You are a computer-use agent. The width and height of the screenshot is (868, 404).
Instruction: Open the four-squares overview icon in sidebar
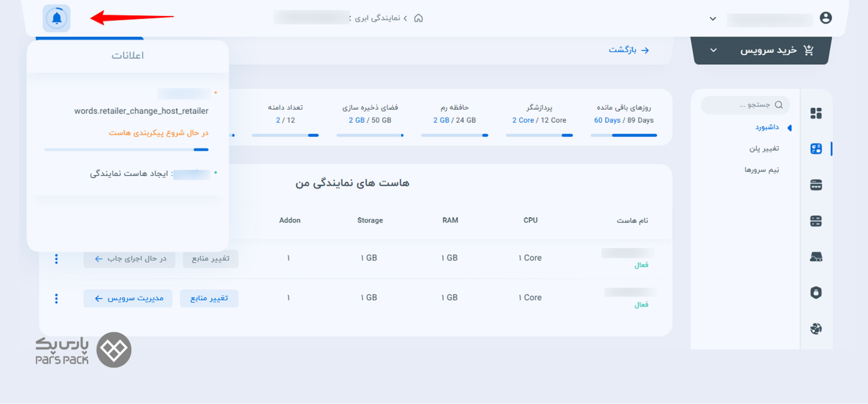816,113
